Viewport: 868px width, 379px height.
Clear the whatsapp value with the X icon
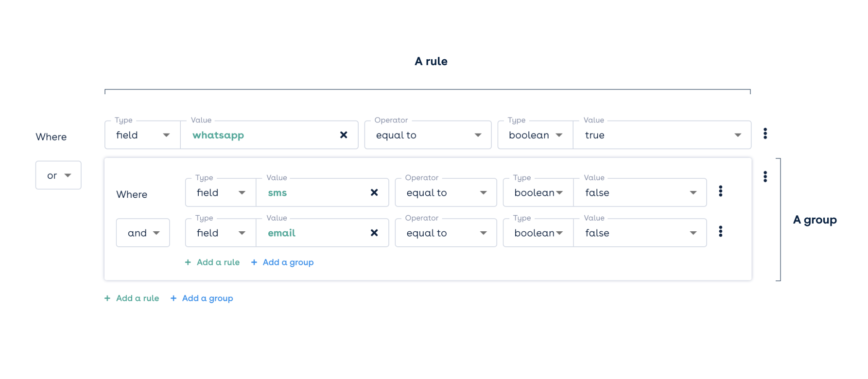344,135
